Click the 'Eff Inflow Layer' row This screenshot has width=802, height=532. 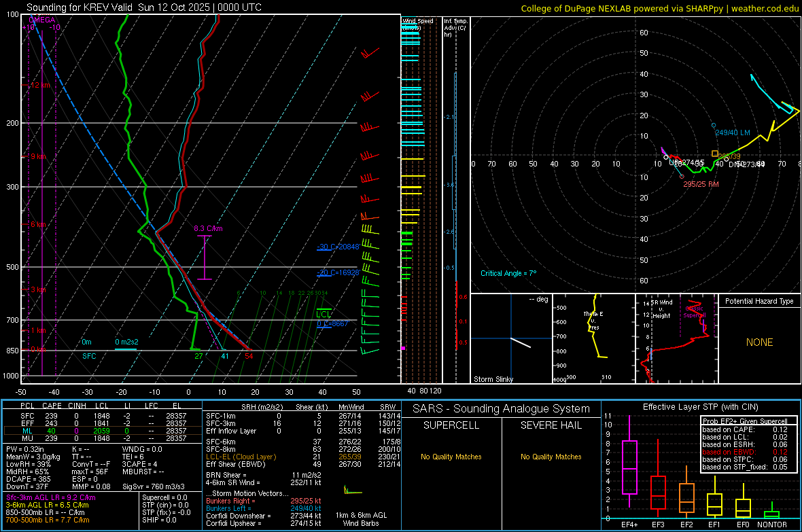303,431
